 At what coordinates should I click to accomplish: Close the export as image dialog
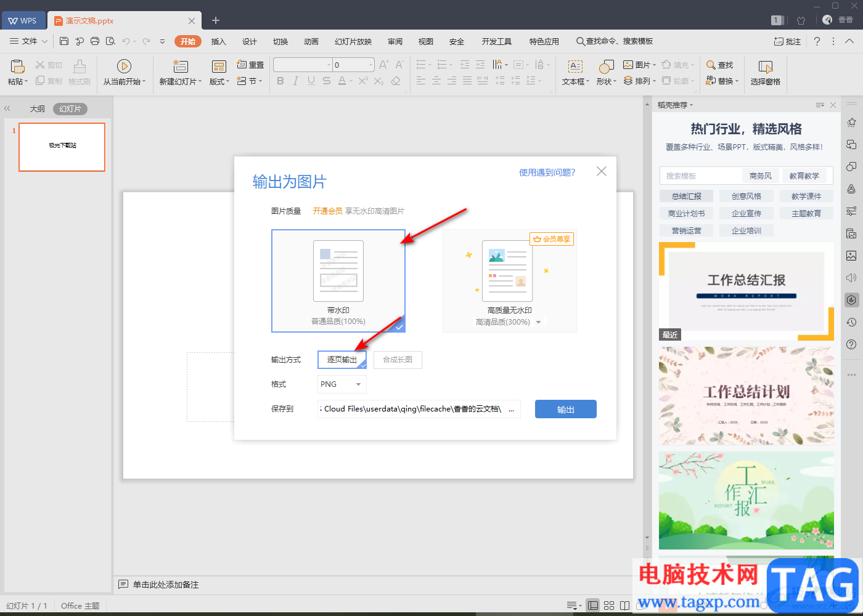[x=602, y=171]
